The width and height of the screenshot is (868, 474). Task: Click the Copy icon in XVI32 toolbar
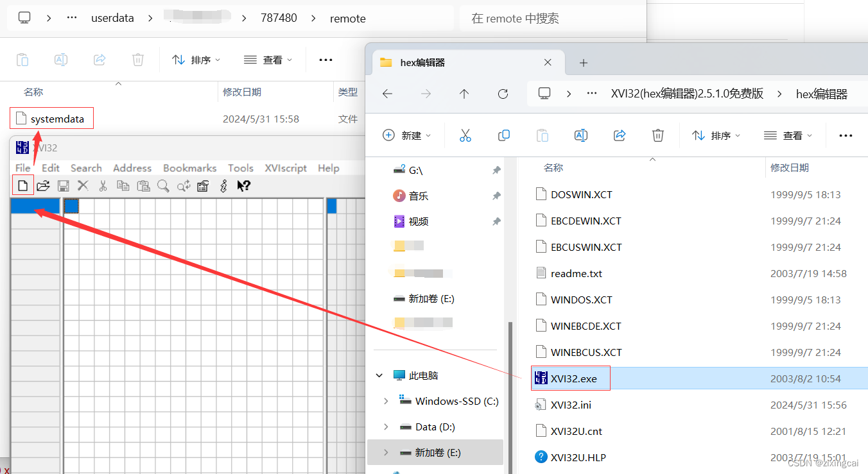coord(123,186)
